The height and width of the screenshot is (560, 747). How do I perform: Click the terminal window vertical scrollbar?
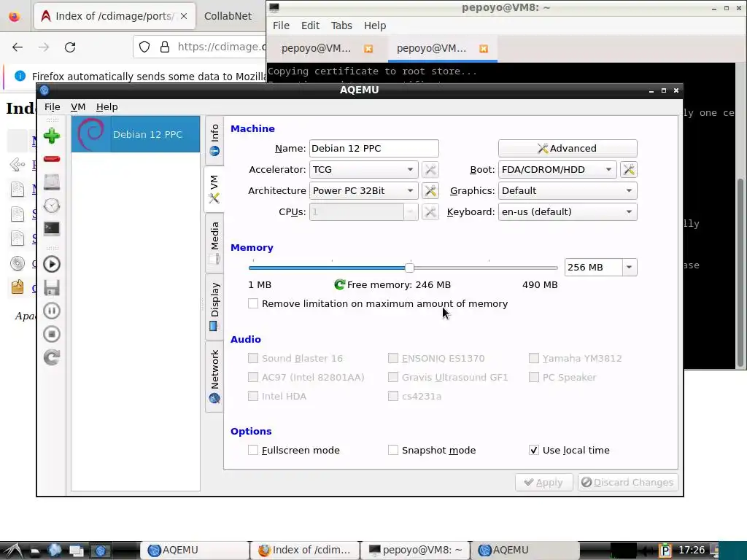pyautogui.click(x=740, y=271)
